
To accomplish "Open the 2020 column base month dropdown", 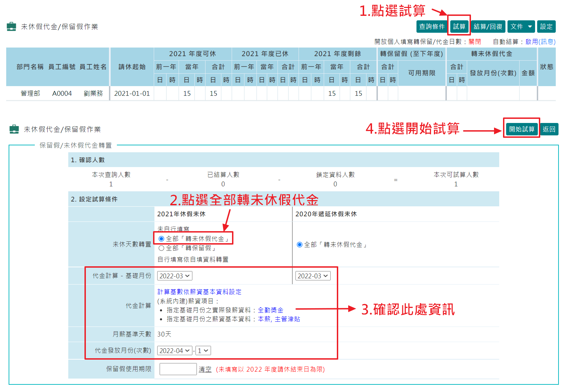I will coord(313,276).
